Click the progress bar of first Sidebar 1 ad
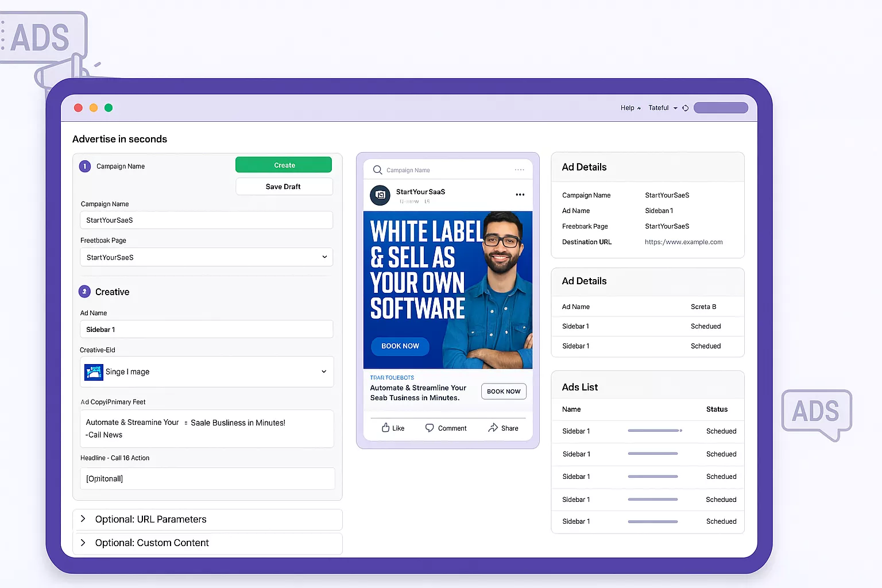Viewport: 882px width, 588px height. [x=654, y=431]
